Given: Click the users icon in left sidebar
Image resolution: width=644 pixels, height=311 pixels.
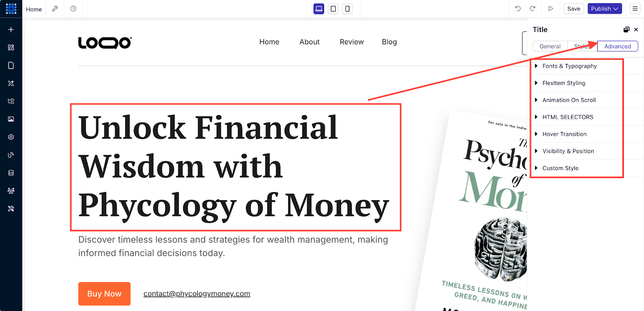Looking at the screenshot, I should click(x=11, y=191).
